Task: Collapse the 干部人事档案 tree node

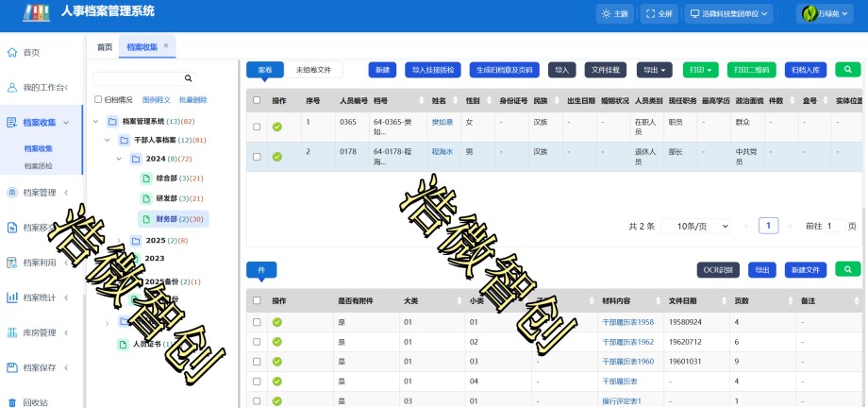Action: tap(108, 140)
